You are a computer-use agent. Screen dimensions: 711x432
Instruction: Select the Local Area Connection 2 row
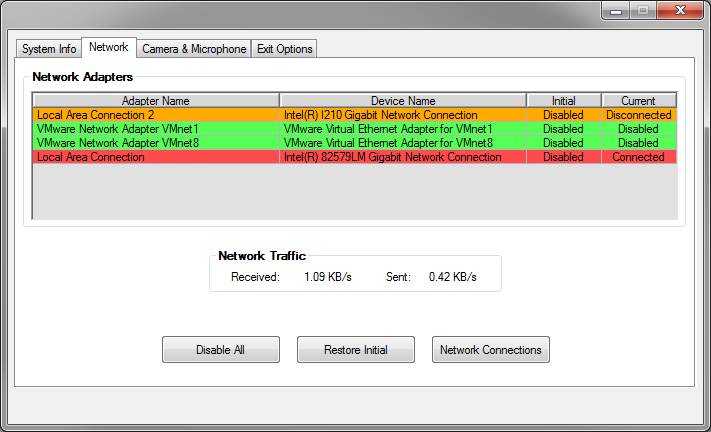[355, 115]
